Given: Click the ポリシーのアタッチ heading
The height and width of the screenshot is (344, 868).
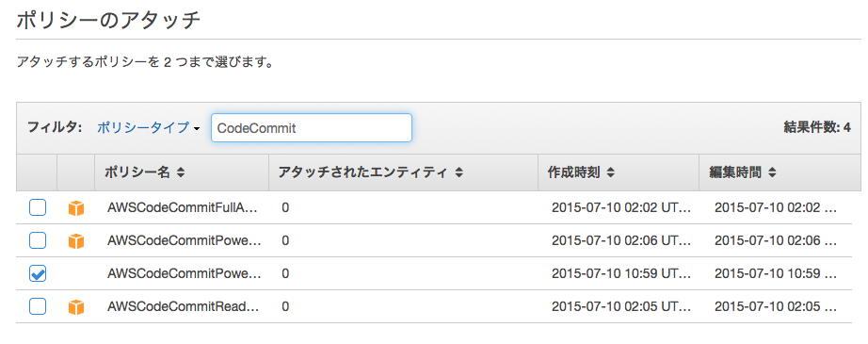Looking at the screenshot, I should click(x=108, y=21).
